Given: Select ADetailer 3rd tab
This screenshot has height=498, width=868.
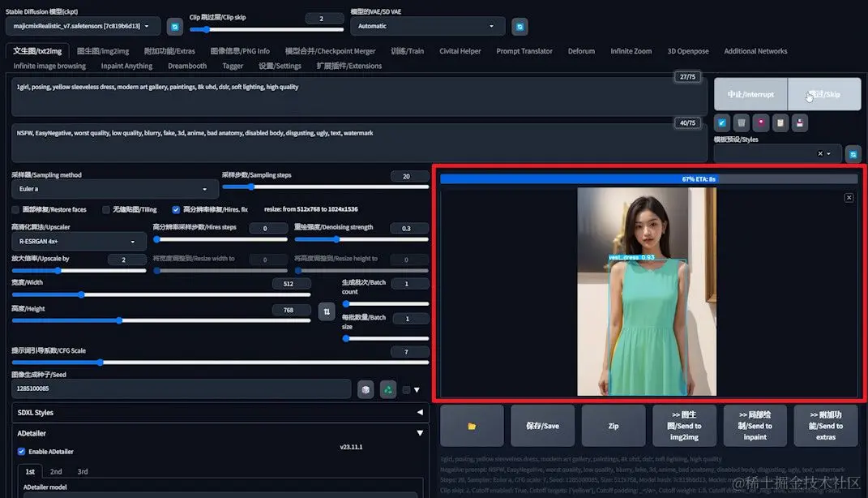Looking at the screenshot, I should 83,471.
